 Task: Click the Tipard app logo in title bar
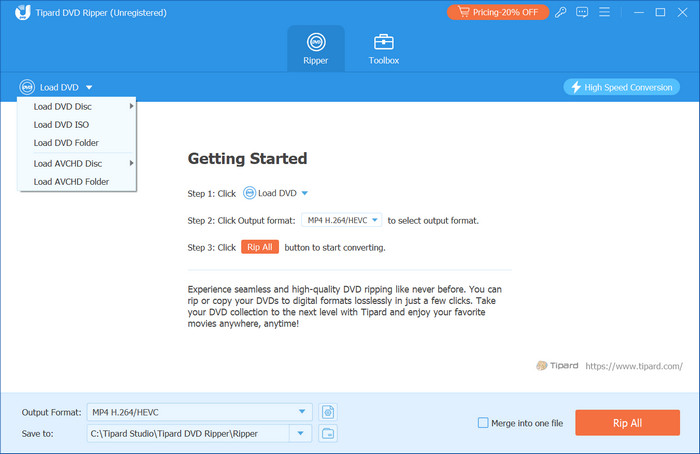click(x=22, y=12)
